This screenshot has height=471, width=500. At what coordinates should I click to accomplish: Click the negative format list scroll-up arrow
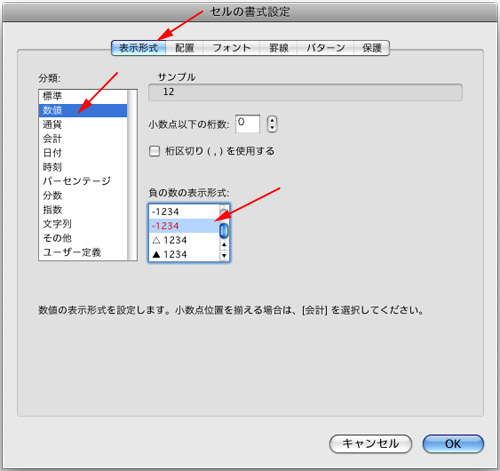click(x=224, y=245)
